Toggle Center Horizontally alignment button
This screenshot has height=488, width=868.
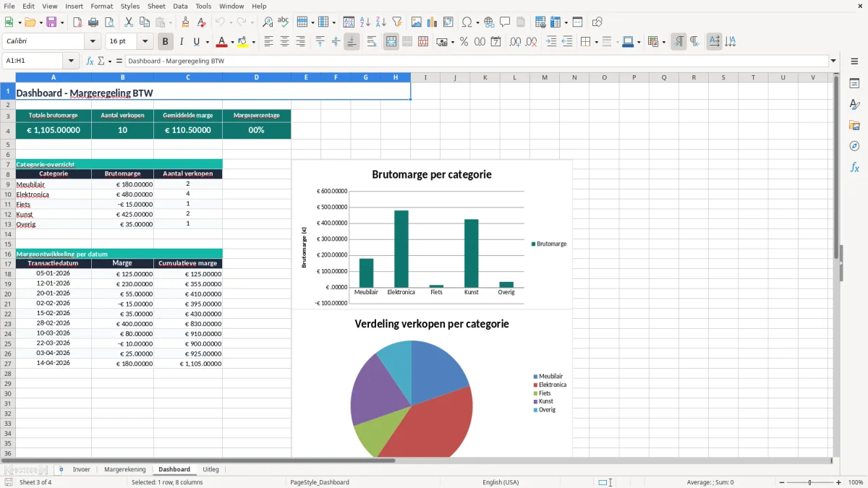tap(284, 42)
